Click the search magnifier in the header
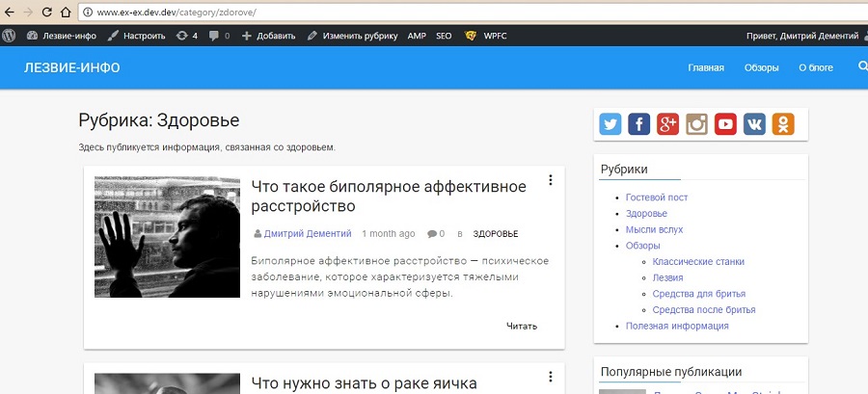Image resolution: width=868 pixels, height=394 pixels. (x=862, y=66)
